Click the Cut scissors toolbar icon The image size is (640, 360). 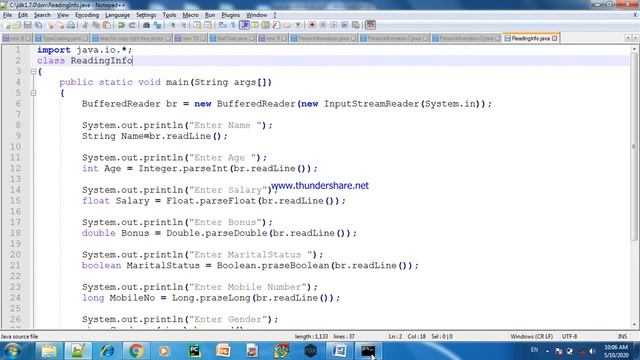(x=85, y=25)
